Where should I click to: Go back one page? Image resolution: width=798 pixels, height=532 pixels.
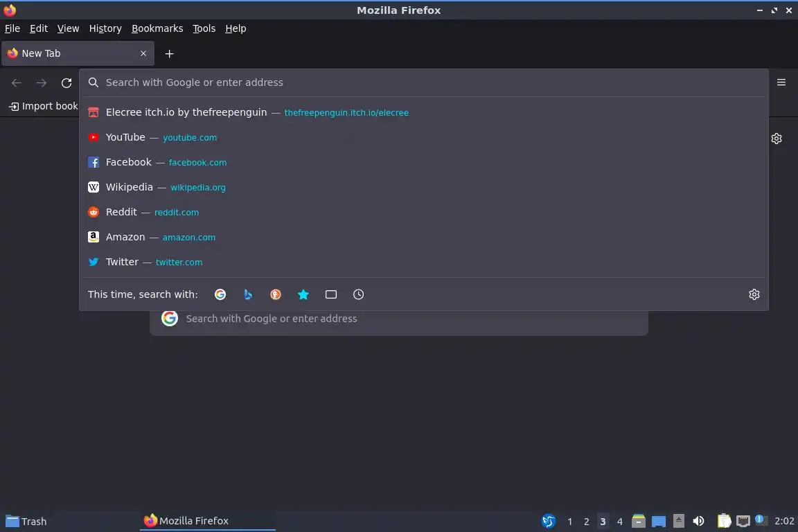[x=17, y=82]
